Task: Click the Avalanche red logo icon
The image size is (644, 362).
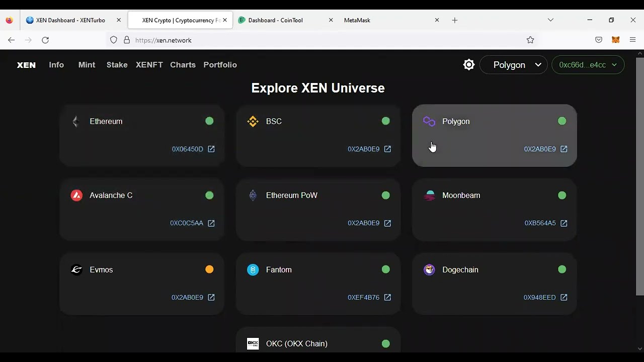Action: [x=76, y=196]
